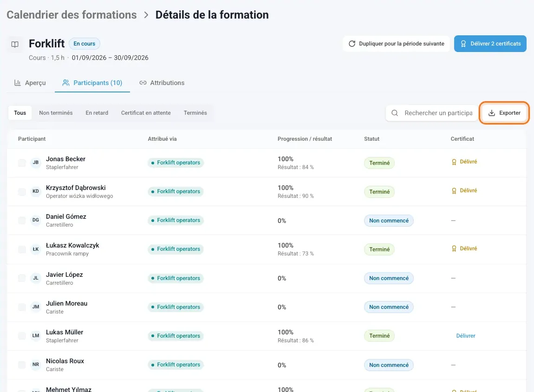Click the JB avatar for Jonas Becker
534x392 pixels.
click(36, 163)
